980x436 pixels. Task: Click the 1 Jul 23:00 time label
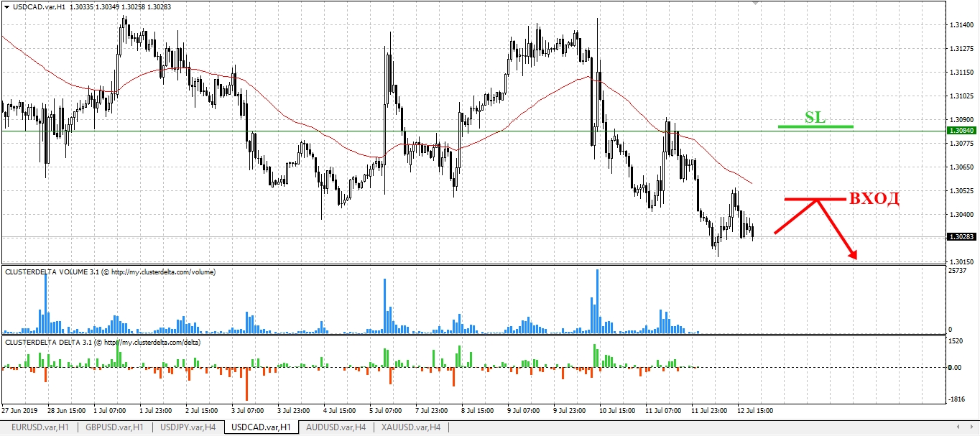[156, 412]
